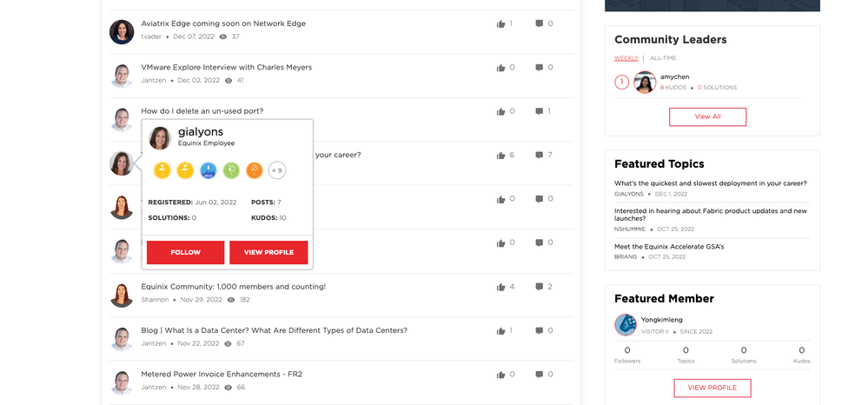Click the thumbs-up icon on Aviatrix Edge post
Image resolution: width=868 pixels, height=405 pixels.
click(500, 24)
